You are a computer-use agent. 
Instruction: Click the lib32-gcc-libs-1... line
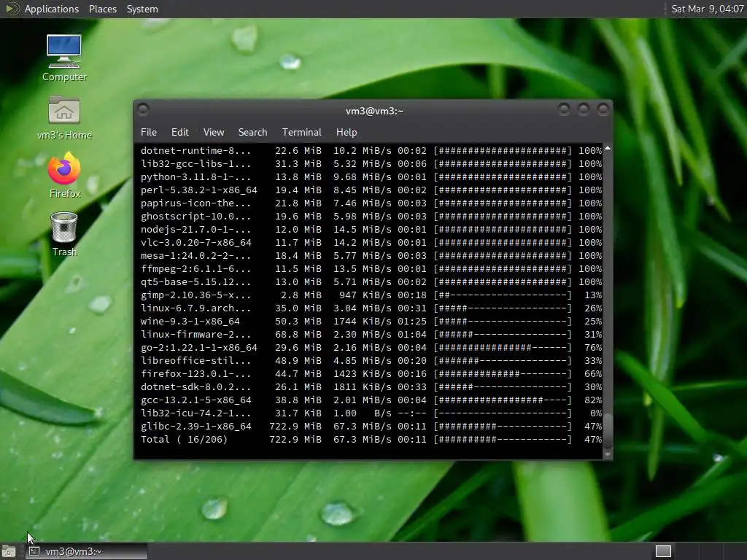(x=371, y=164)
